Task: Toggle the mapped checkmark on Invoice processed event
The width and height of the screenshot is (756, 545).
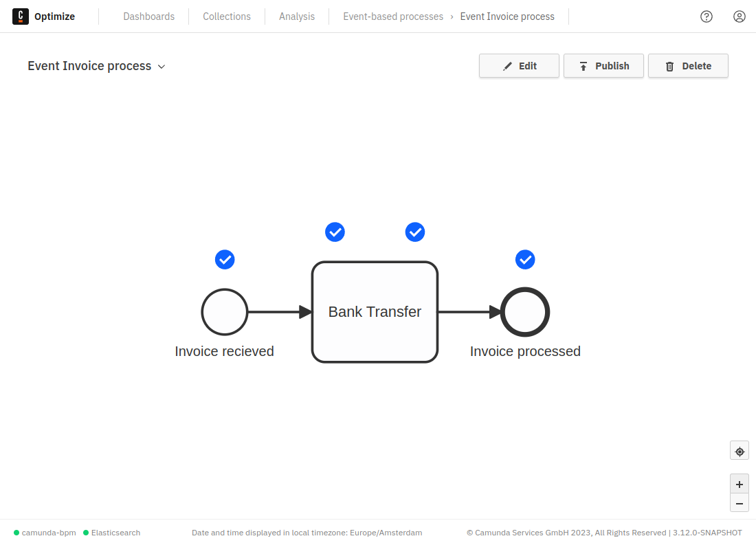Action: pyautogui.click(x=525, y=260)
